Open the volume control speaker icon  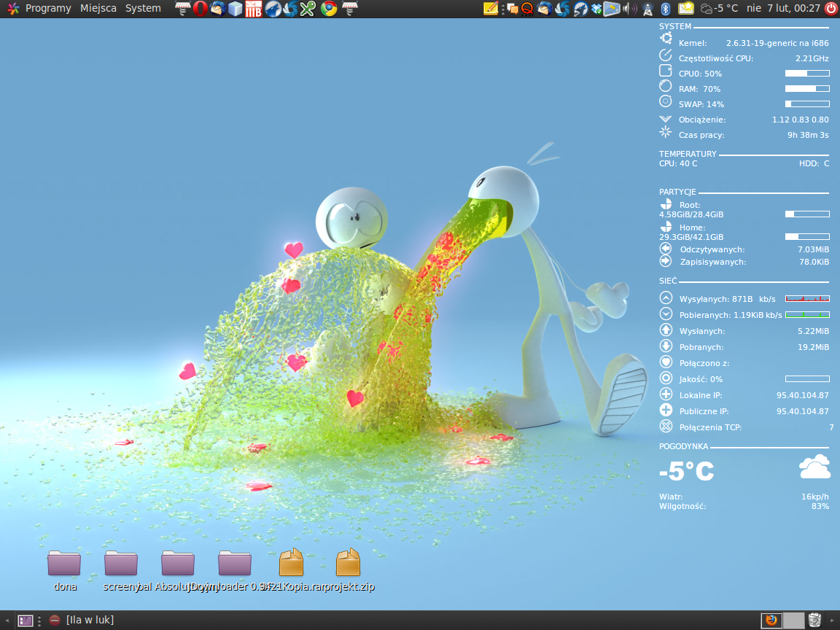coord(630,9)
